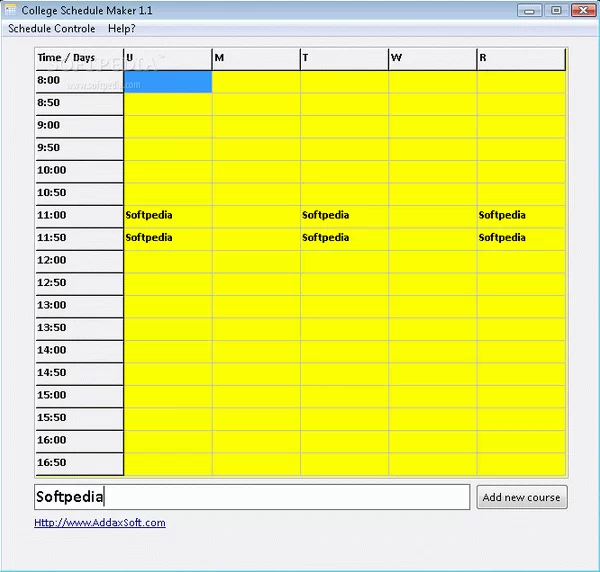Click the 9:00 time row header

coord(79,127)
